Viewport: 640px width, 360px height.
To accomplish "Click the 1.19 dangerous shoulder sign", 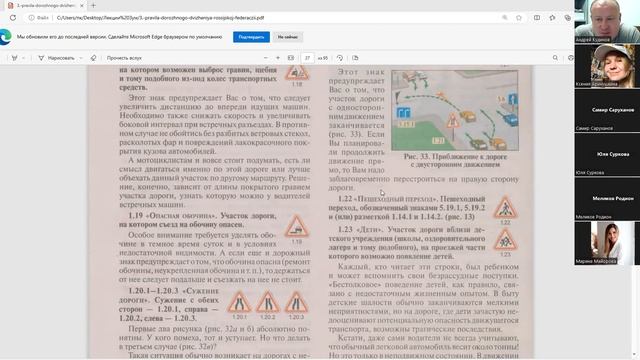I will click(297, 226).
